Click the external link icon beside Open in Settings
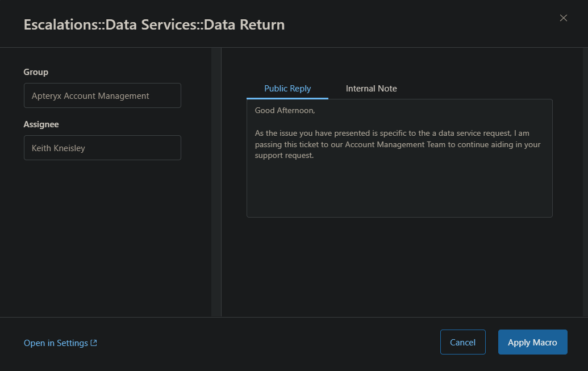Screen dimensions: 588x371 click(94, 343)
